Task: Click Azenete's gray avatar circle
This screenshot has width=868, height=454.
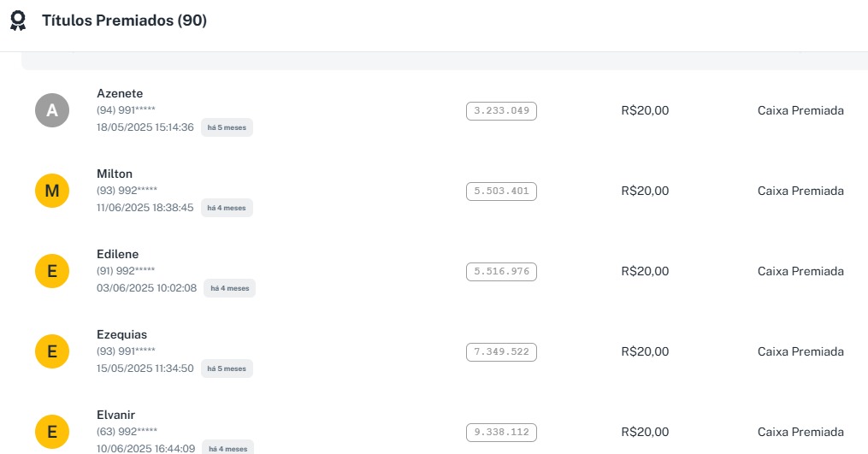Action: [x=51, y=110]
